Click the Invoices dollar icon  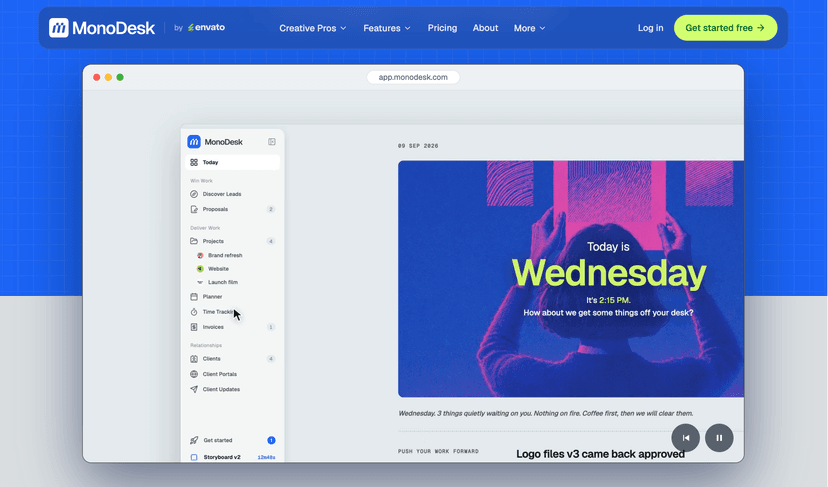pyautogui.click(x=194, y=327)
